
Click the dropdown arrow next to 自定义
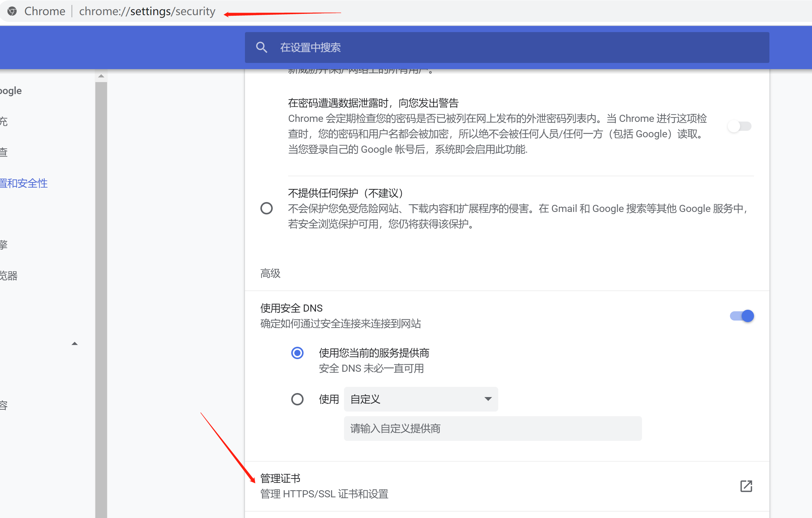tap(488, 399)
